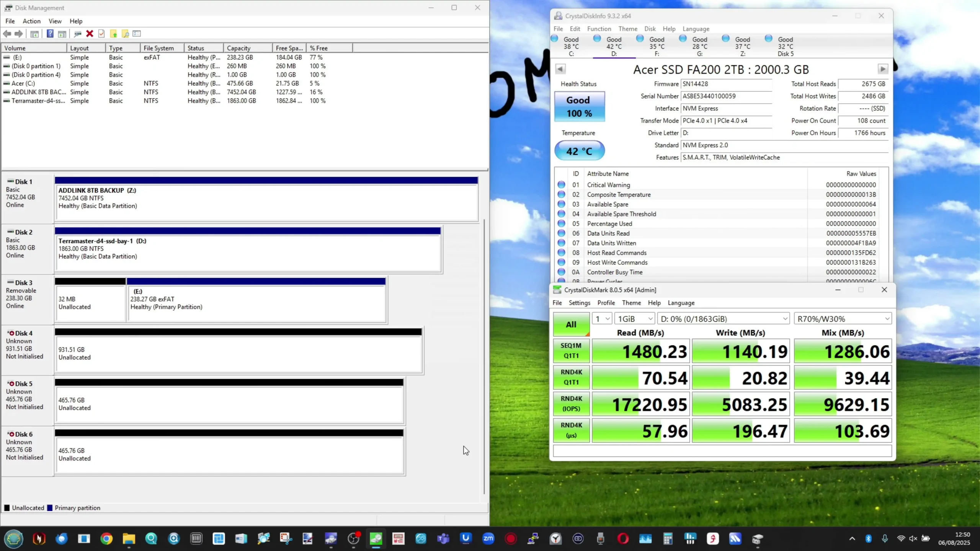Image resolution: width=980 pixels, height=551 pixels.
Task: Open Disk menu in CrystalDiskInfo
Action: 650,29
